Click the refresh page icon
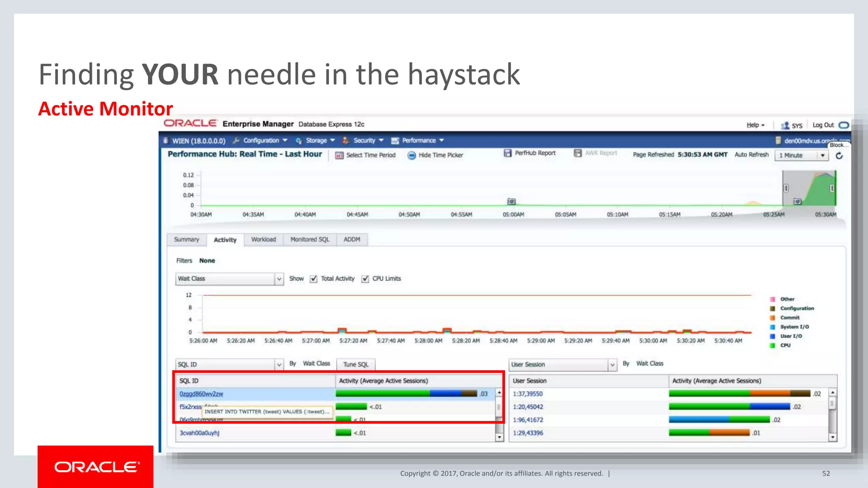868x488 pixels. (839, 155)
